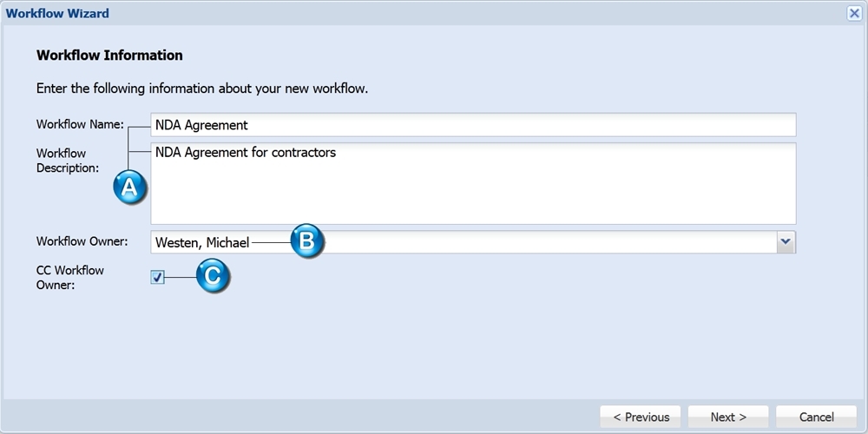Click the Workflow Name label
The image size is (868, 434).
[x=80, y=124]
